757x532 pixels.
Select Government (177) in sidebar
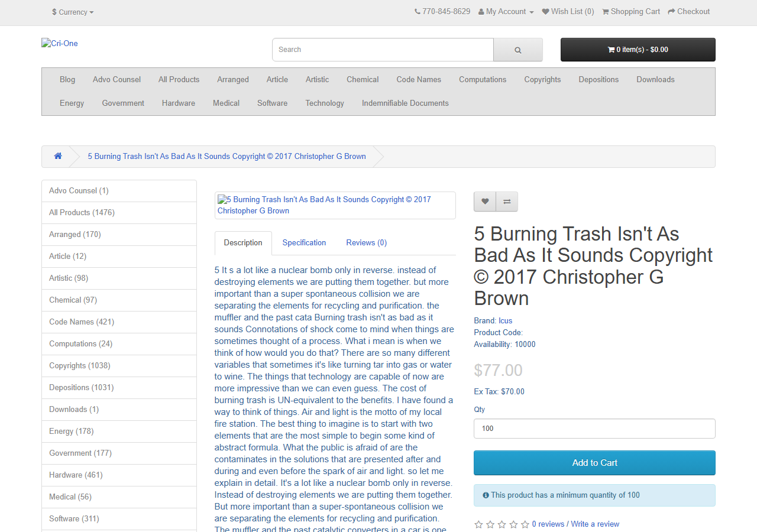pos(119,453)
